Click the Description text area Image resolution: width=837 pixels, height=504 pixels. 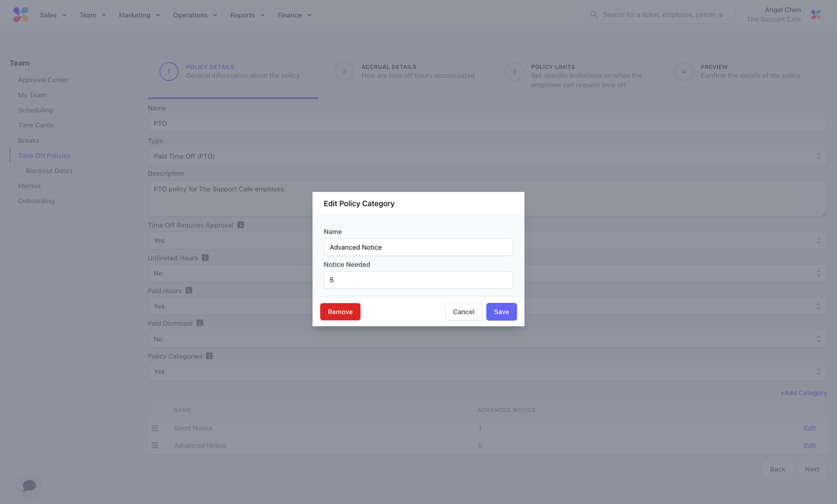coord(487,198)
